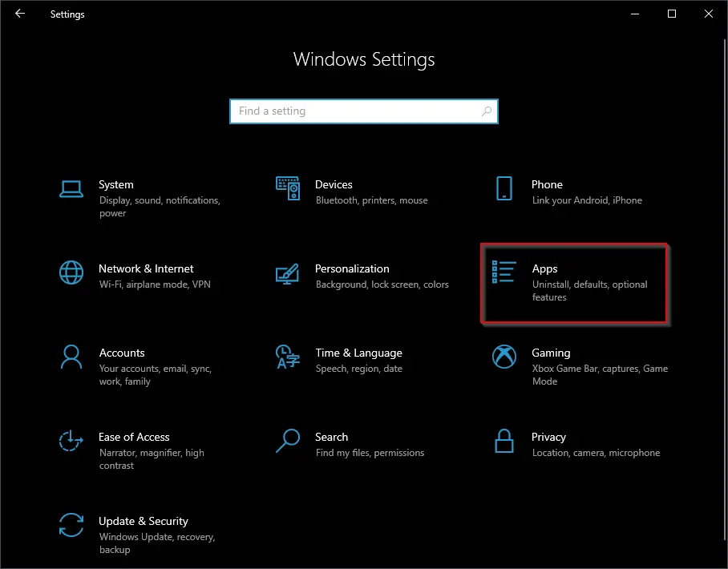Open the Gaming settings label

point(551,353)
